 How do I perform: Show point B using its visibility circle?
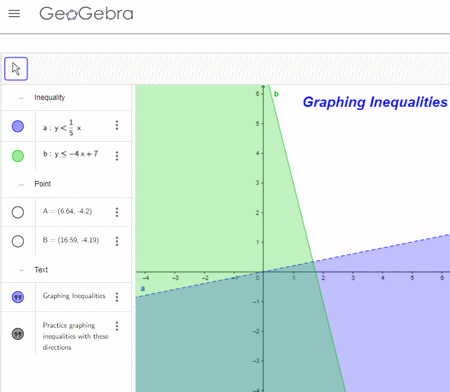point(18,241)
